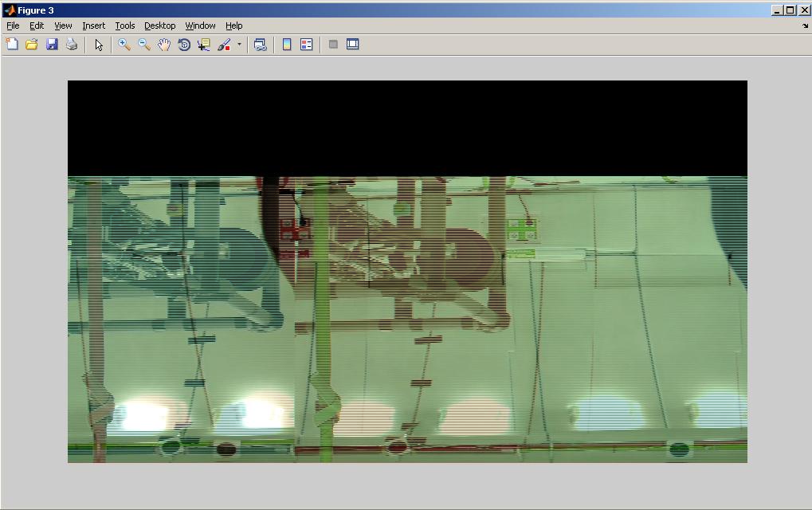This screenshot has width=812, height=510.
Task: Expand the Brush tool color dropdown arrow
Action: click(x=239, y=45)
